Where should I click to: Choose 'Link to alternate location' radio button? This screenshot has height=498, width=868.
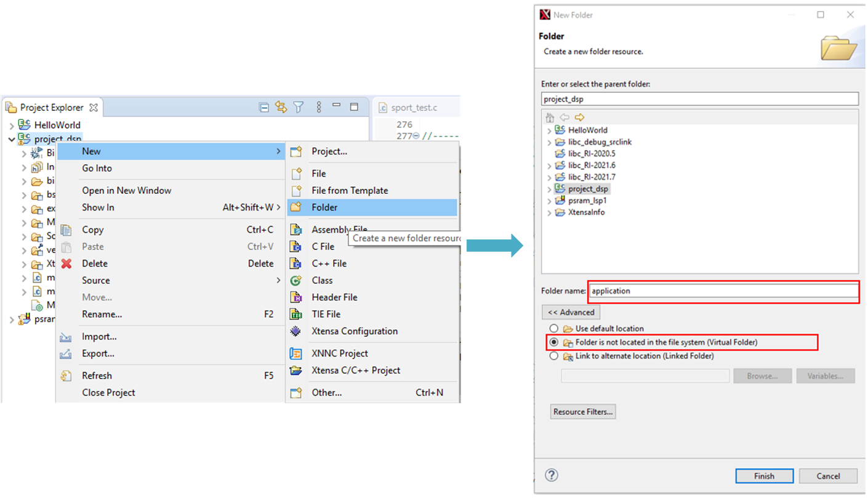[554, 356]
